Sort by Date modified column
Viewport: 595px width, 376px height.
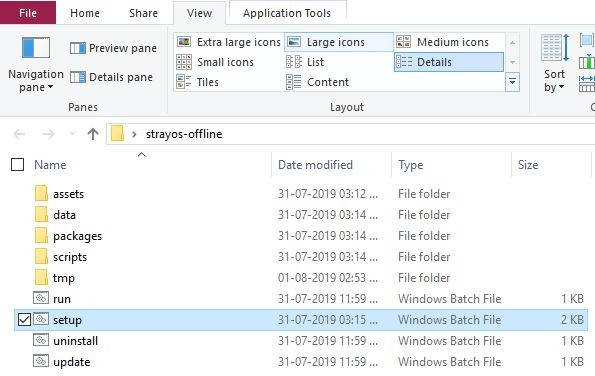click(x=315, y=165)
